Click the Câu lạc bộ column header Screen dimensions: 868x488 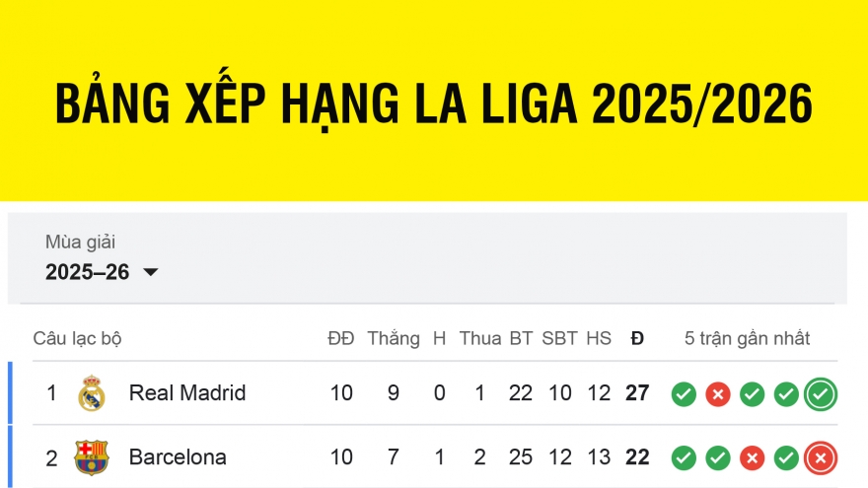coord(77,338)
